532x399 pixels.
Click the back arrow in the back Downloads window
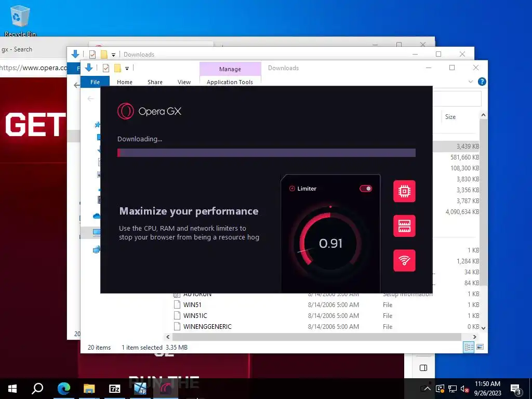pyautogui.click(x=77, y=85)
